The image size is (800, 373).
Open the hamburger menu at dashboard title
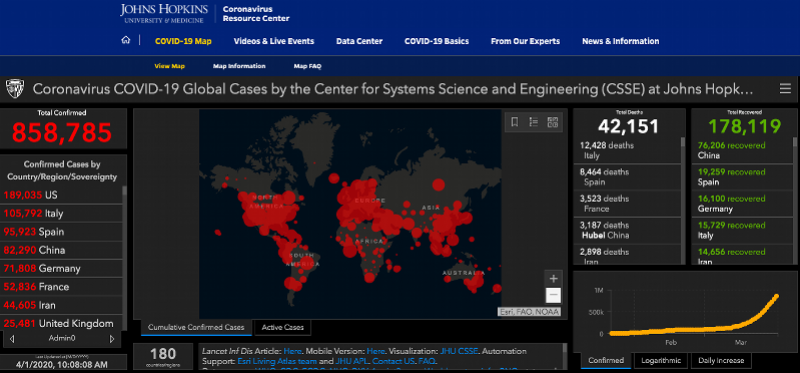785,89
